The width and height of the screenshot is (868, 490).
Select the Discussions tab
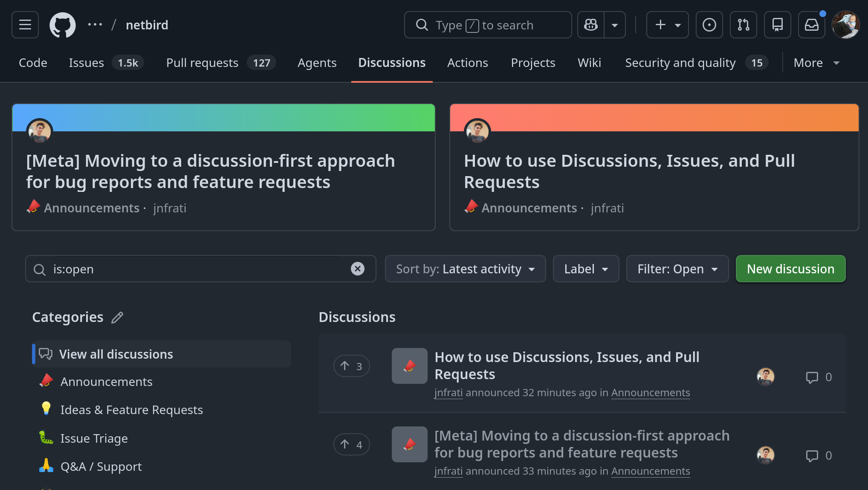[392, 63]
